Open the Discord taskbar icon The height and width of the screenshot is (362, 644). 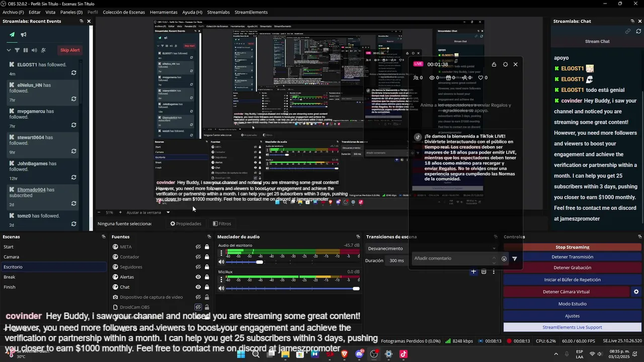[x=359, y=354]
